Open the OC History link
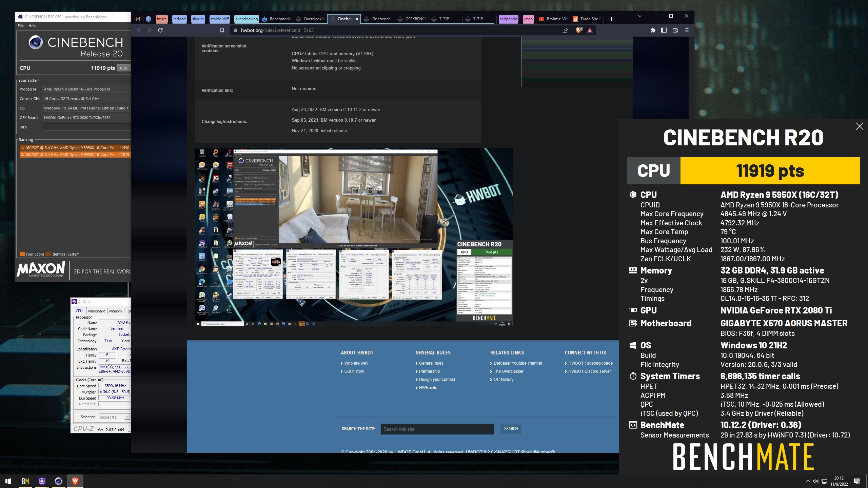This screenshot has width=868, height=488. pos(504,380)
